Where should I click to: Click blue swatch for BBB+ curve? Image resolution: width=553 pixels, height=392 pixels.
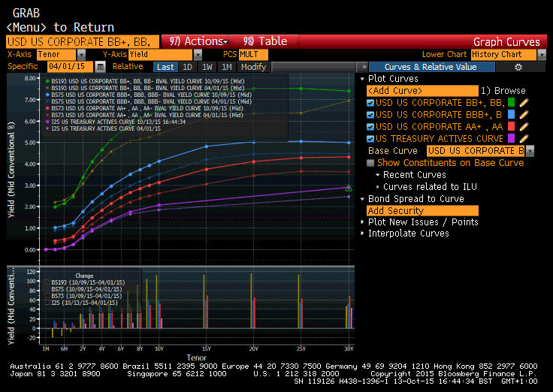(511, 115)
